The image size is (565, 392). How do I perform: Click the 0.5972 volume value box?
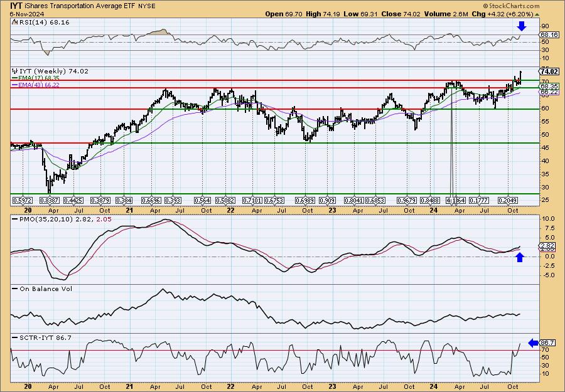(23, 200)
